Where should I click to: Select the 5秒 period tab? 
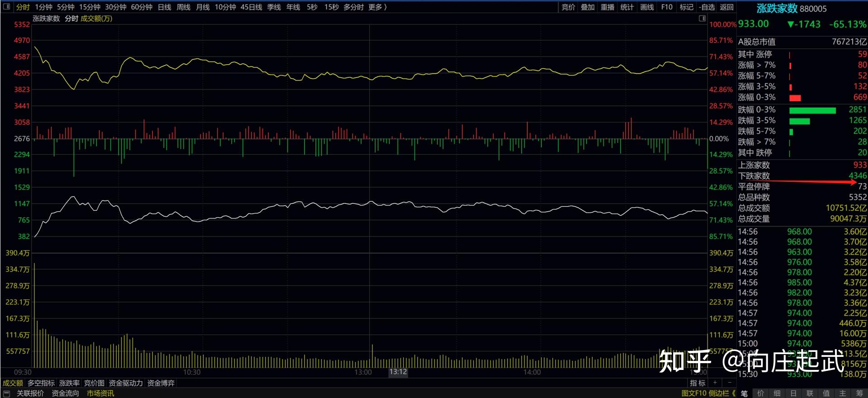(312, 7)
